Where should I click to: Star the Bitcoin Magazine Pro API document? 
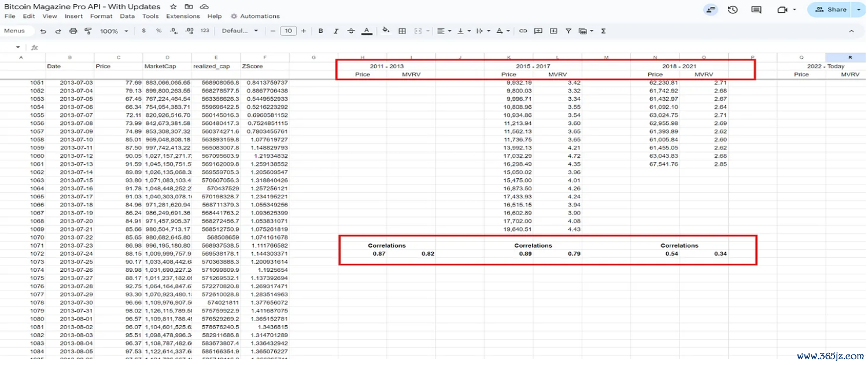(x=173, y=6)
